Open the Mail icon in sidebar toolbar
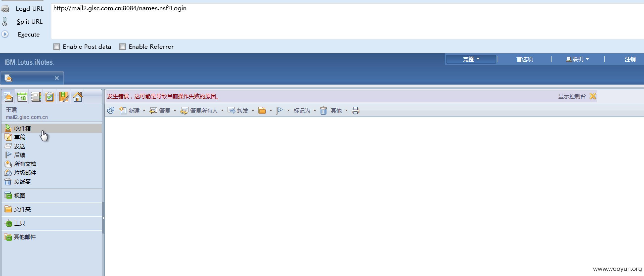This screenshot has height=276, width=644. 8,97
